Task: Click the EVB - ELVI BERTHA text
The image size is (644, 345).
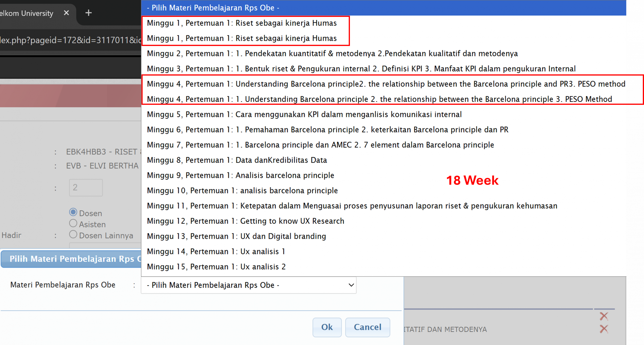Action: pos(102,166)
